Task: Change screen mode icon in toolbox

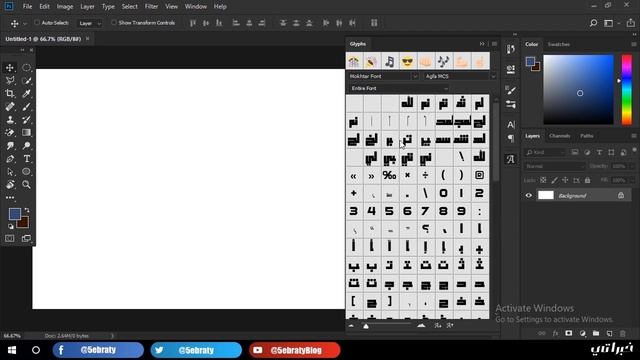Action: tap(27, 238)
